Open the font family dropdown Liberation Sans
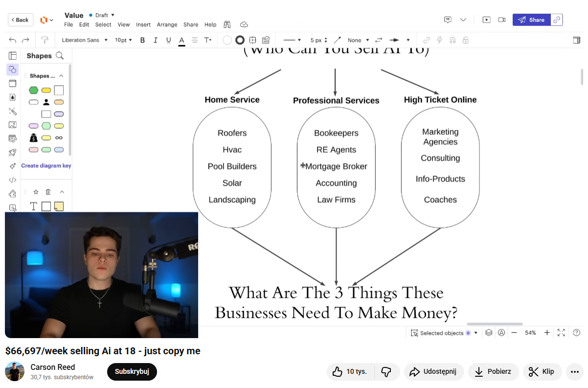Viewport: 588px width, 388px height. pyautogui.click(x=84, y=40)
